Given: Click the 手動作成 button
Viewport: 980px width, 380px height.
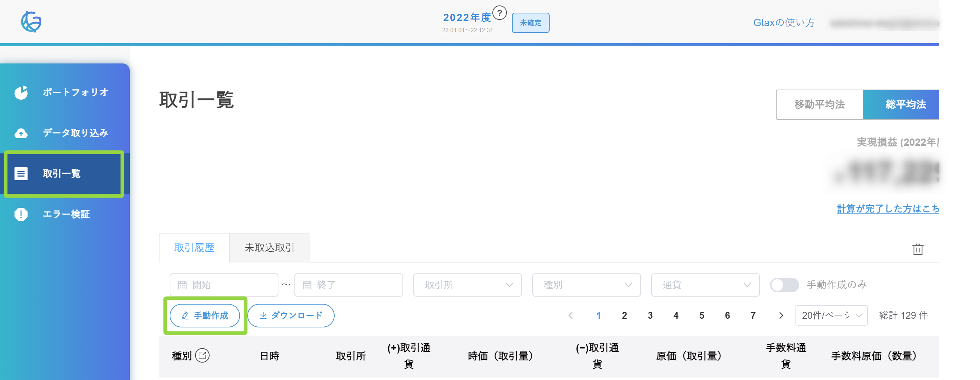Looking at the screenshot, I should click(205, 315).
